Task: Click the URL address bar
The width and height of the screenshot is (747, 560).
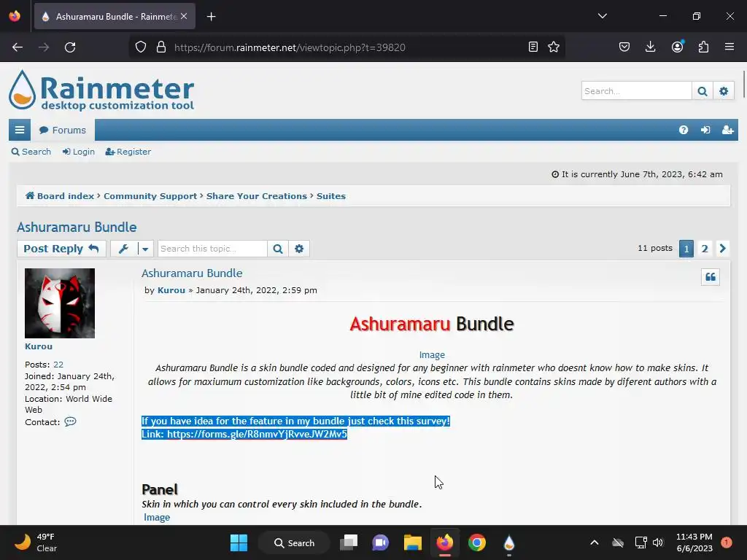Action: coord(348,47)
